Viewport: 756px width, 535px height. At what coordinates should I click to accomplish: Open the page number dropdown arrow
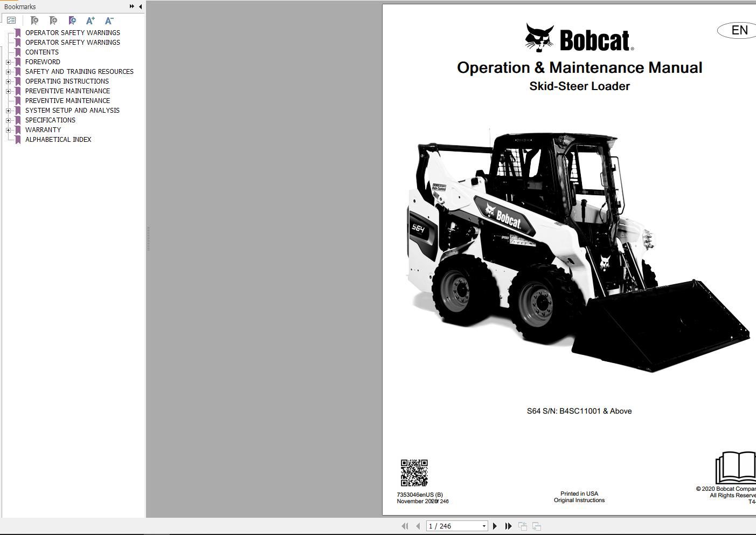coord(483,525)
